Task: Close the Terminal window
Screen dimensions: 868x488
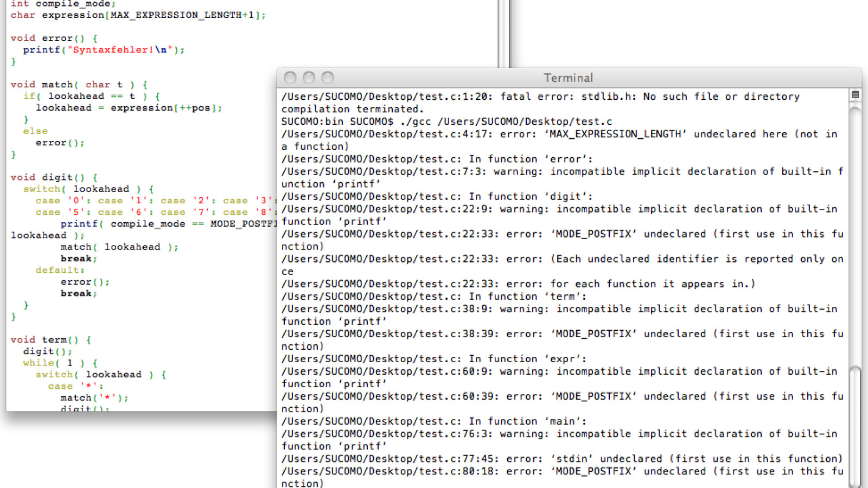Action: (290, 78)
